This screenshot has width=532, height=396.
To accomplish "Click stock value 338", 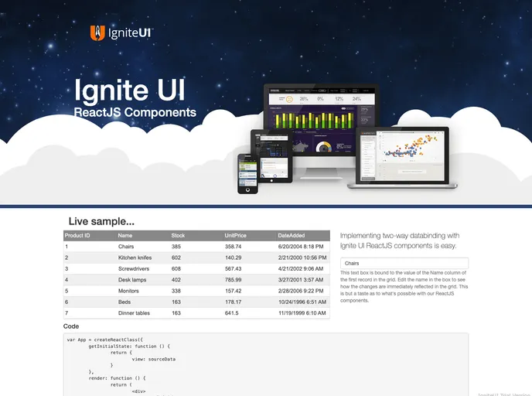I will pyautogui.click(x=176, y=291).
